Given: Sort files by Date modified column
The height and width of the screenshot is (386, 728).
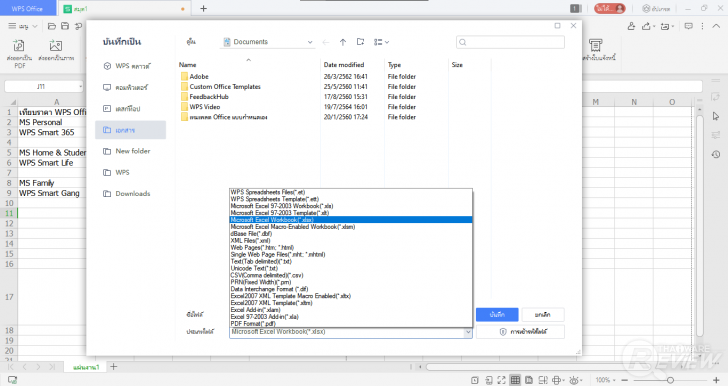Looking at the screenshot, I should (x=344, y=65).
